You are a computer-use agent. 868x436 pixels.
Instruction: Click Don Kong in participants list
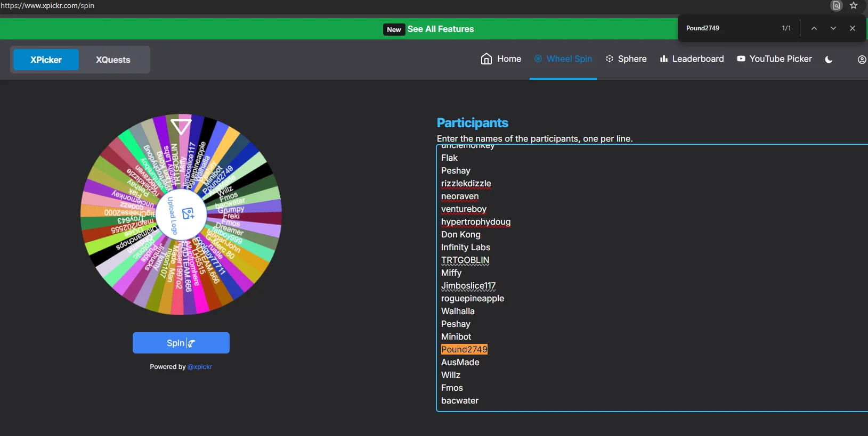point(461,234)
